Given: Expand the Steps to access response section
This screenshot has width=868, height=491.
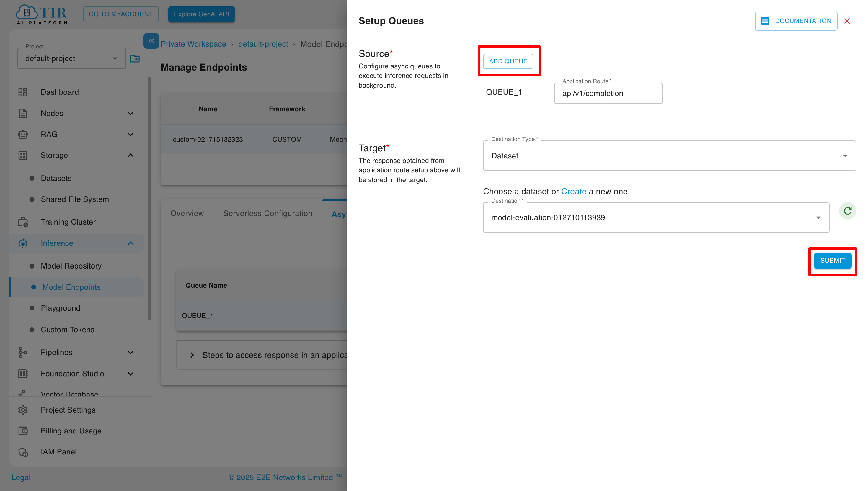Looking at the screenshot, I should 192,355.
